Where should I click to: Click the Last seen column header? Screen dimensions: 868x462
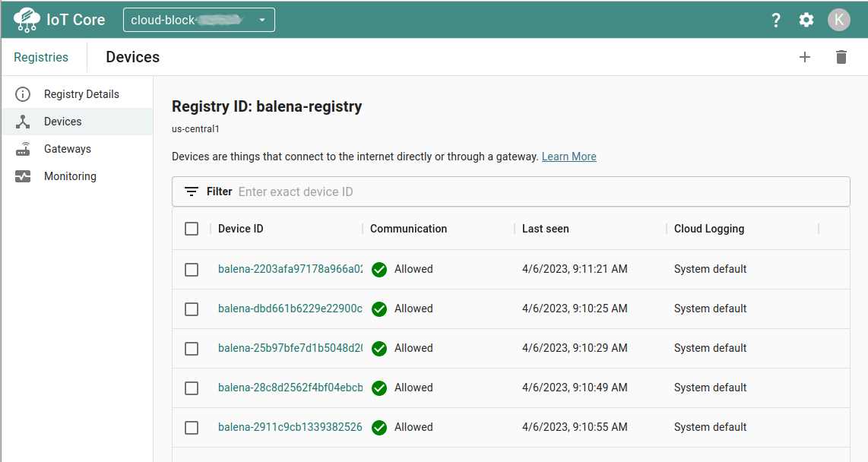tap(545, 229)
